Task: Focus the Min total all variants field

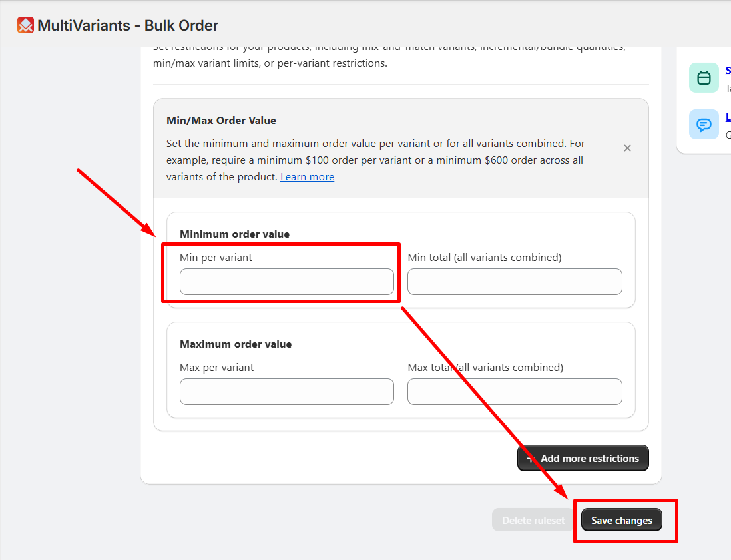Action: 515,282
